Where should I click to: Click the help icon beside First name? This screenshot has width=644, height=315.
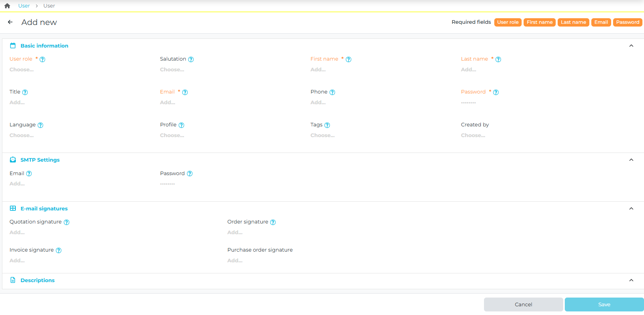coord(349,59)
